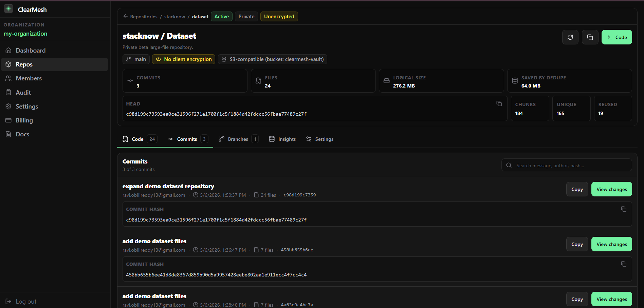Click the Private badge
Image resolution: width=644 pixels, height=308 pixels.
(x=246, y=17)
